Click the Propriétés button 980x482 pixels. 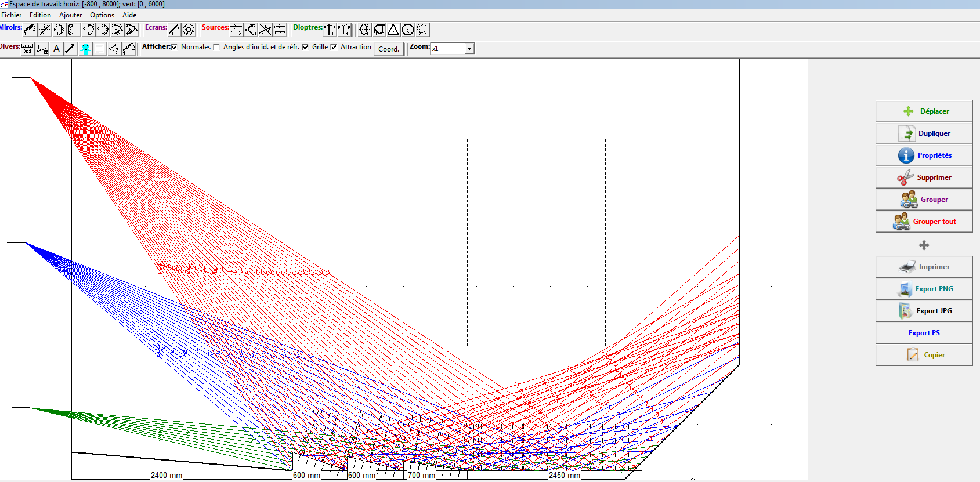924,155
